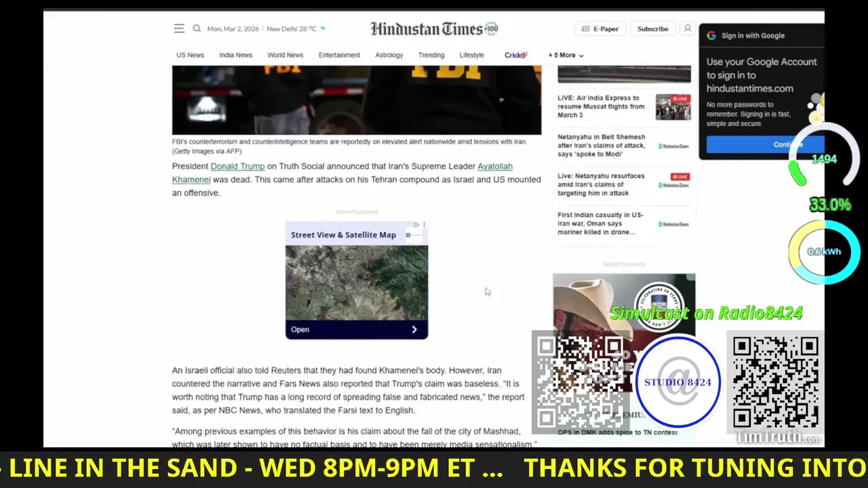Click the FBI article header image
This screenshot has width=868, height=488.
point(357,100)
